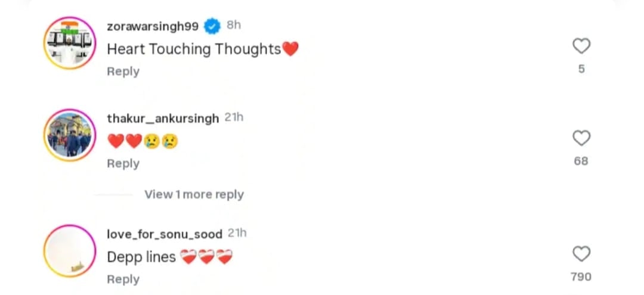Image resolution: width=644 pixels, height=295 pixels.
Task: Reply to 'Heart Touching Thoughts' comment
Action: coord(123,71)
